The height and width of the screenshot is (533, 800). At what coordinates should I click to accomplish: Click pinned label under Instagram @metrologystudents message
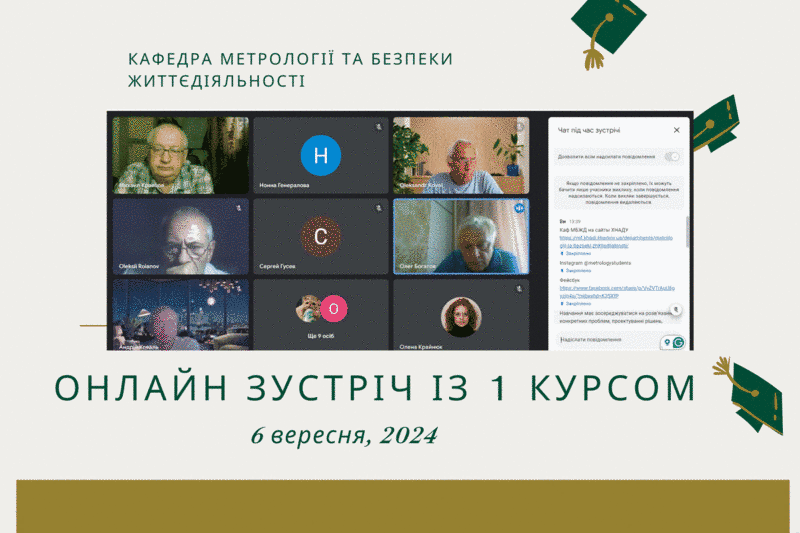[576, 271]
